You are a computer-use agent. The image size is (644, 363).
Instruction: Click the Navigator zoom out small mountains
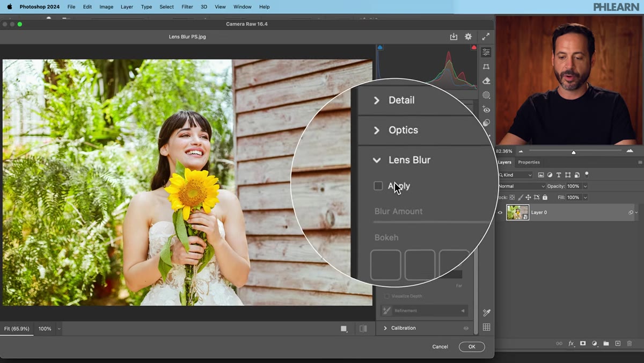click(x=521, y=151)
